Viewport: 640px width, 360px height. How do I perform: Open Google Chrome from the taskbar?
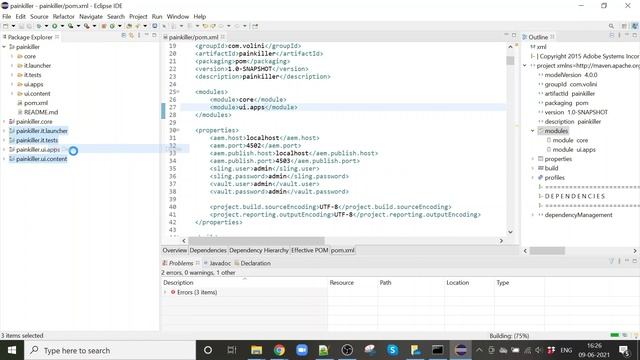pyautogui.click(x=279, y=350)
